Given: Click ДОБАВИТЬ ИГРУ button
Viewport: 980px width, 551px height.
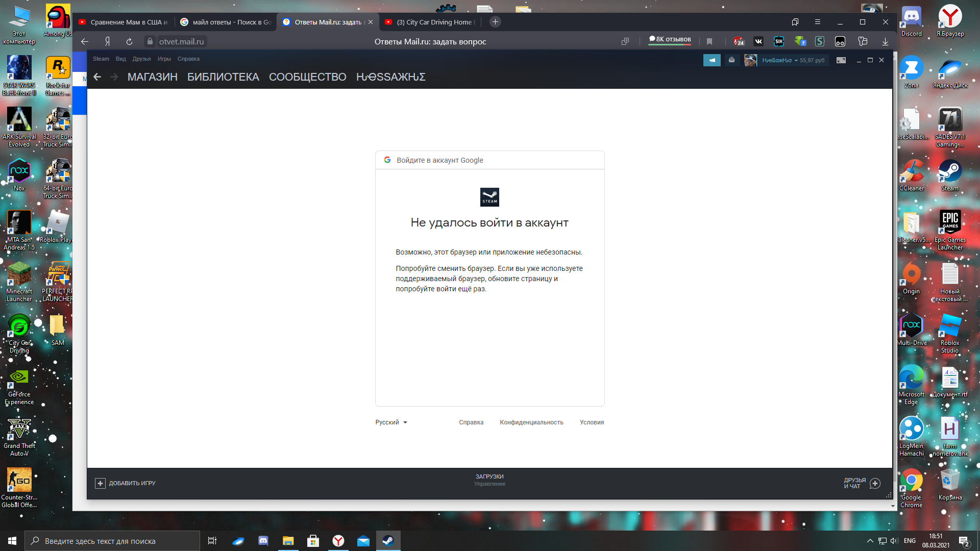Looking at the screenshot, I should click(x=125, y=483).
